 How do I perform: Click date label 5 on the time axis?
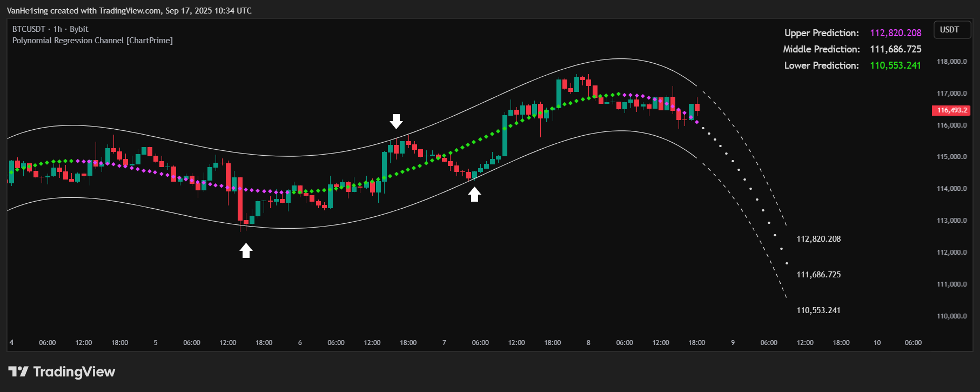pos(156,343)
